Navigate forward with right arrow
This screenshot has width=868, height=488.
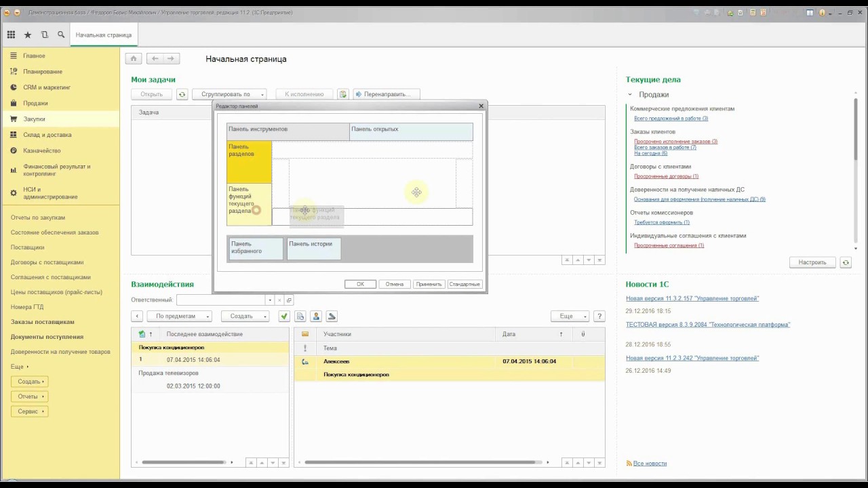(172, 59)
